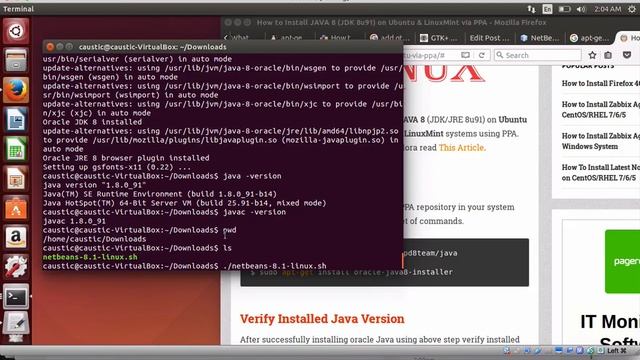
Task: Click '/home/caustic/Downloads' output in terminal
Action: click(94, 239)
